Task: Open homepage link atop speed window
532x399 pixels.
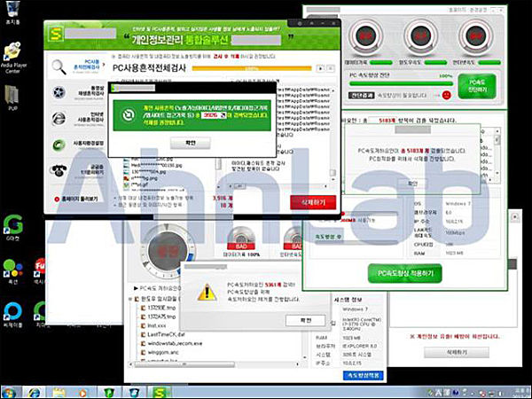Action: 457,10
